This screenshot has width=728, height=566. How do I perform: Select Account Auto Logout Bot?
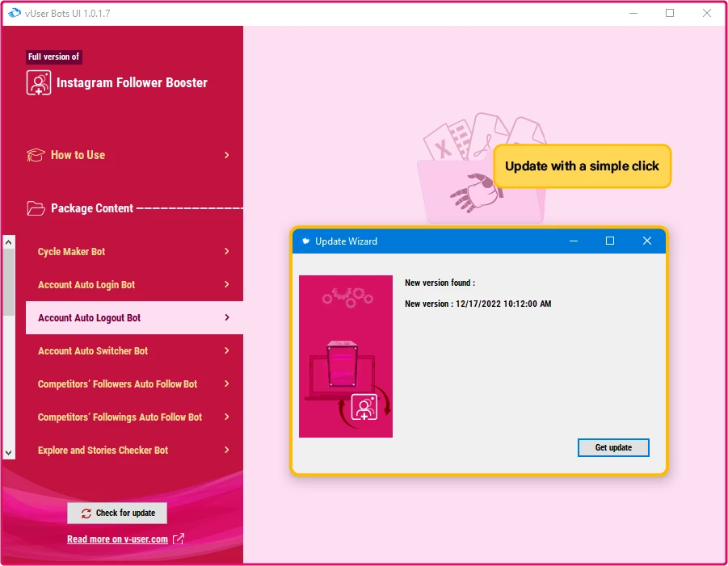pos(134,318)
